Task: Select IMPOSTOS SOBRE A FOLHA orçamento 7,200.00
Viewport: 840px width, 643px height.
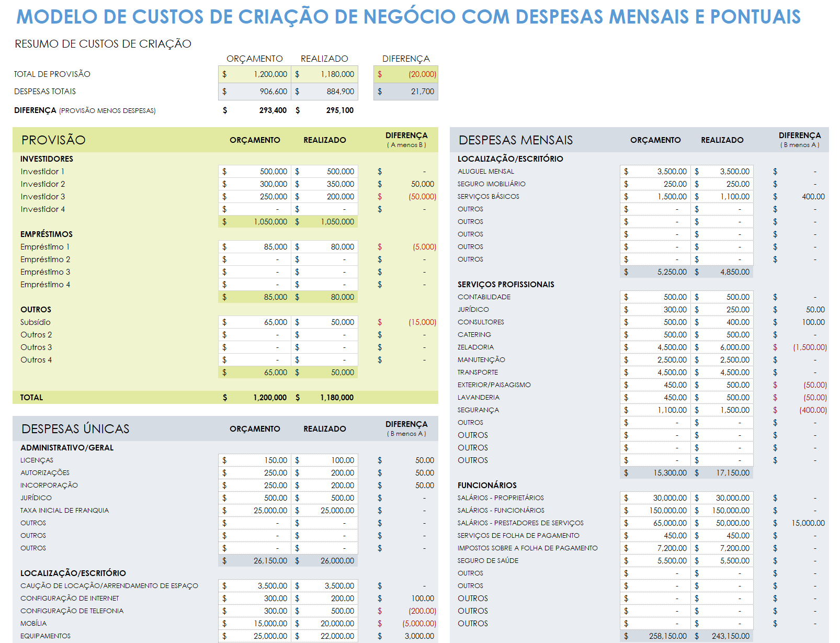Action: click(x=655, y=548)
